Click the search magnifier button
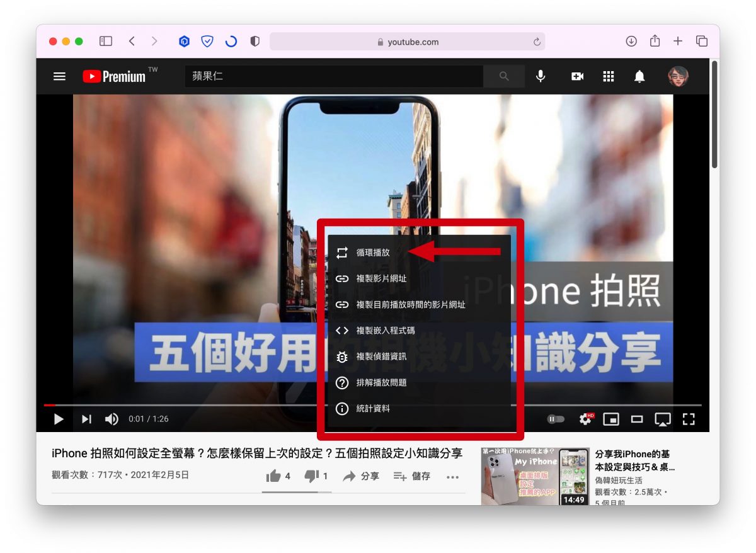The height and width of the screenshot is (553, 756). click(x=504, y=76)
